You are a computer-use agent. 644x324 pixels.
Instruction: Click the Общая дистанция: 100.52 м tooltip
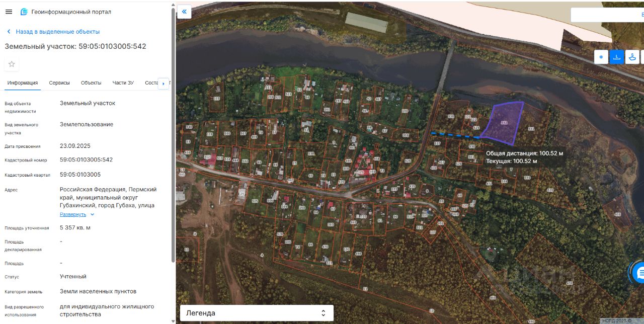coord(525,153)
